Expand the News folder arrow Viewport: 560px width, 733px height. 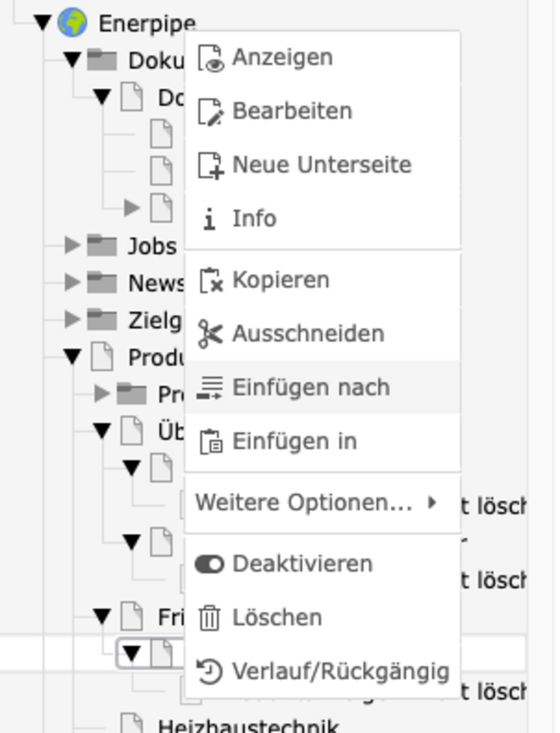(x=72, y=282)
